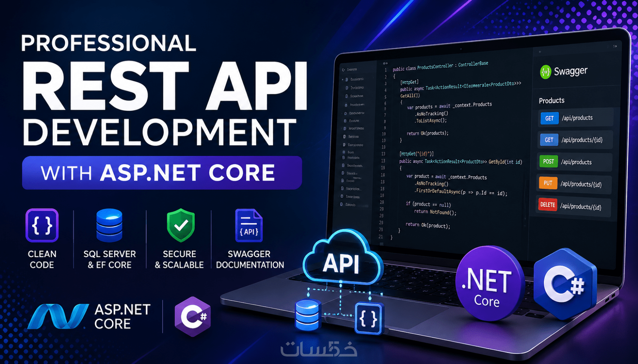
Task: Click the purple C# hexagon beside ASP.NET Core
Action: point(193,316)
